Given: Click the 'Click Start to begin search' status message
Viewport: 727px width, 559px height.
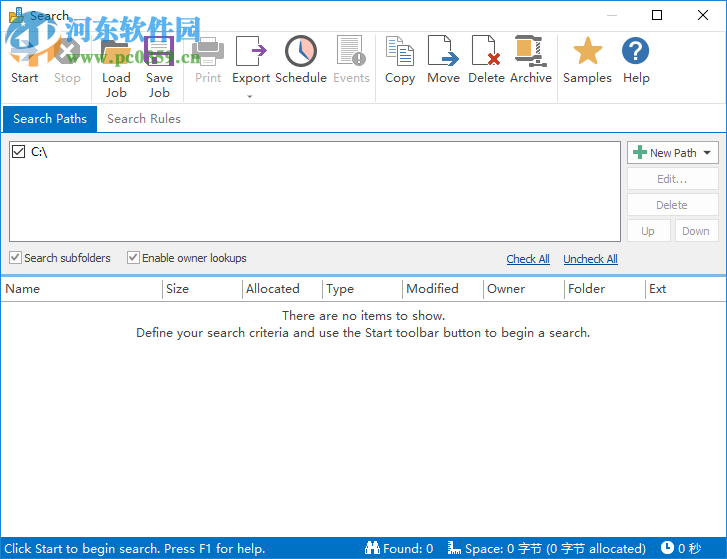Looking at the screenshot, I should (134, 548).
